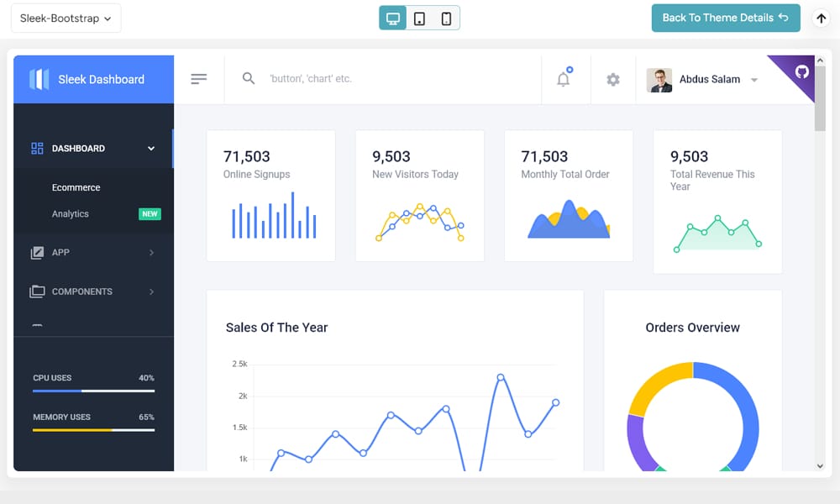840x504 pixels.
Task: Switch to tablet preview mode
Action: 420,17
